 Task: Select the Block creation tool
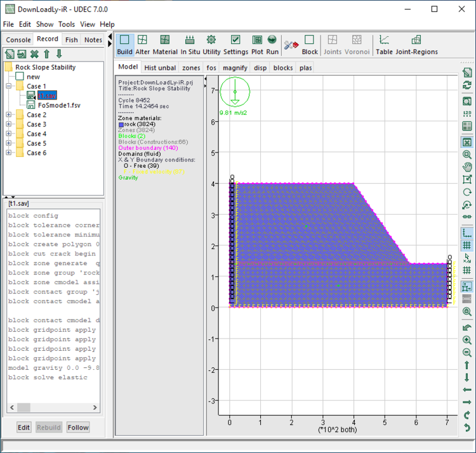pos(310,44)
